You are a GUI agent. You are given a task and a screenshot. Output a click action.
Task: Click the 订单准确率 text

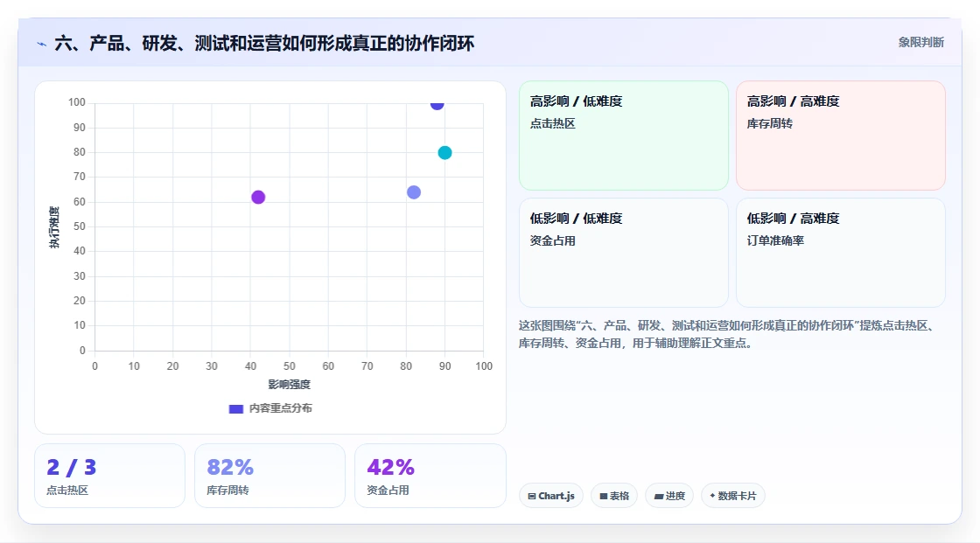tap(775, 240)
